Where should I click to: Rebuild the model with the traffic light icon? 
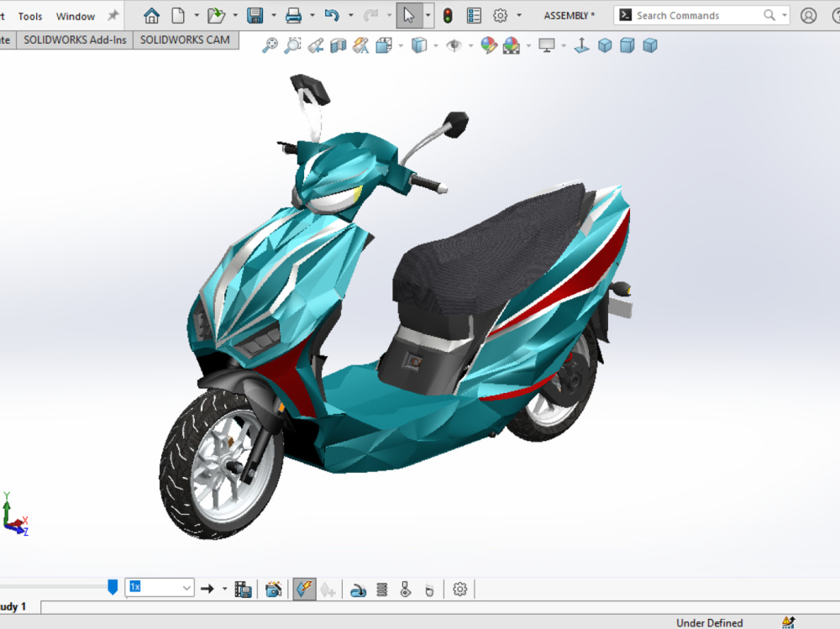[x=448, y=15]
